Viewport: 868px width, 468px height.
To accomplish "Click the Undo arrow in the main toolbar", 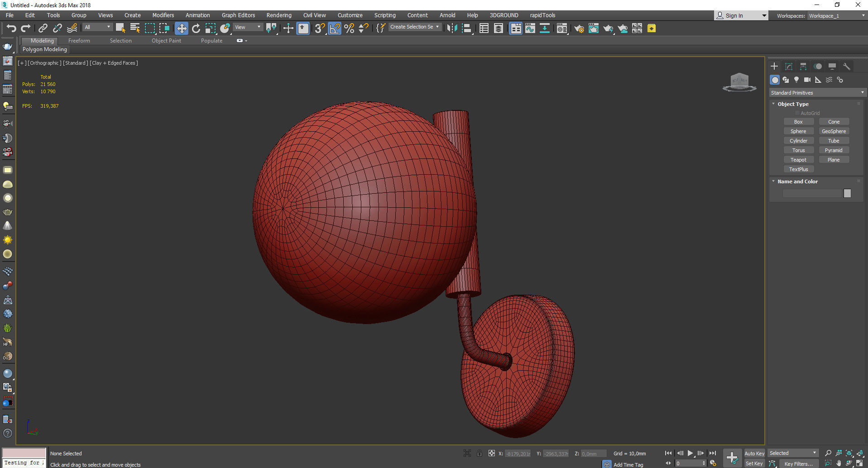I will (11, 29).
